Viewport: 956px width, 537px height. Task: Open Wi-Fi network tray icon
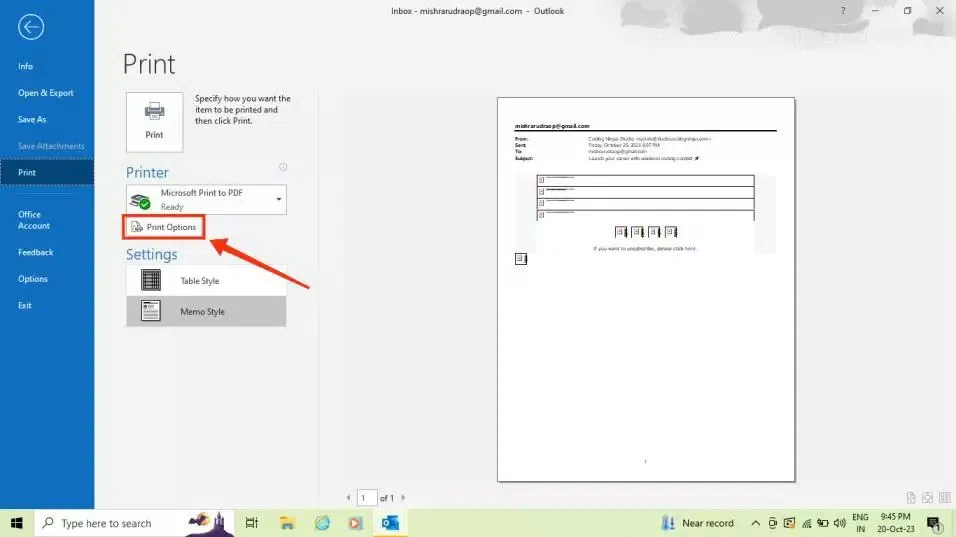[807, 523]
